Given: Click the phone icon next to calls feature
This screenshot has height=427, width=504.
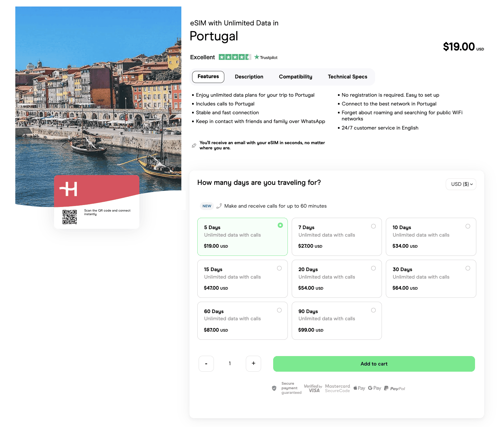Looking at the screenshot, I should pos(219,206).
